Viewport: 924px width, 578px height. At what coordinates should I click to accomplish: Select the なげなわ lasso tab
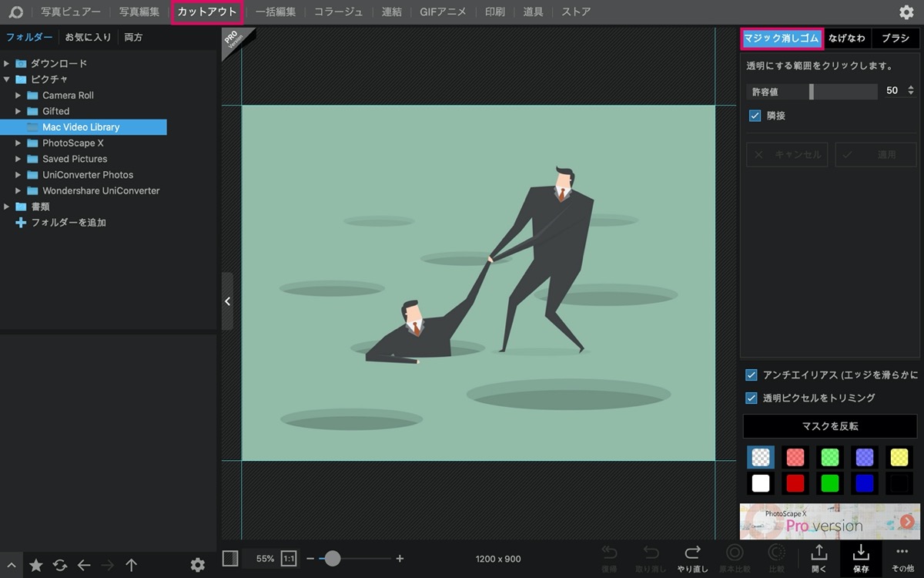847,39
